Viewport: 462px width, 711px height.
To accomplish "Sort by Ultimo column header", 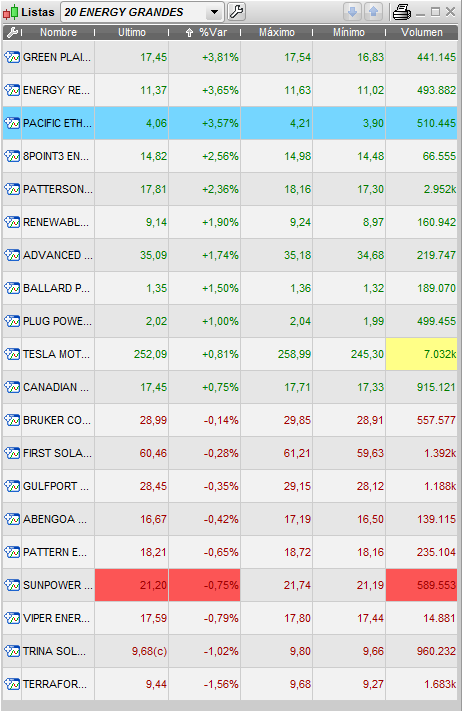I will [x=131, y=32].
